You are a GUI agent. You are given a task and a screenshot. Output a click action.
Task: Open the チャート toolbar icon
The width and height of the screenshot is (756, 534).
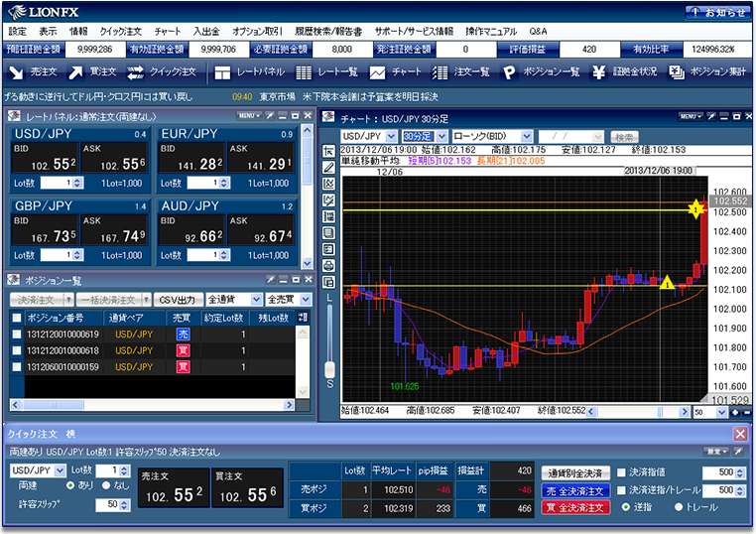377,72
